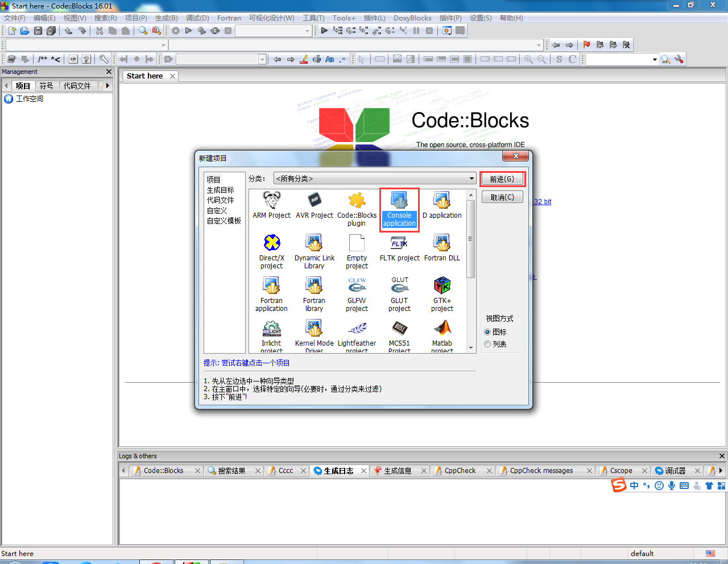
Task: Click the Undo arrow icon
Action: tap(69, 31)
